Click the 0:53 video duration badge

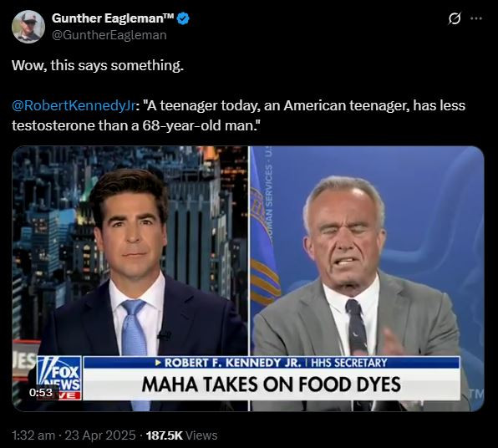click(41, 392)
